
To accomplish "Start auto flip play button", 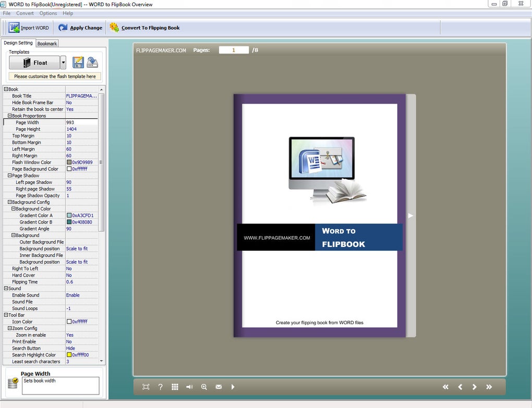I will 233,387.
